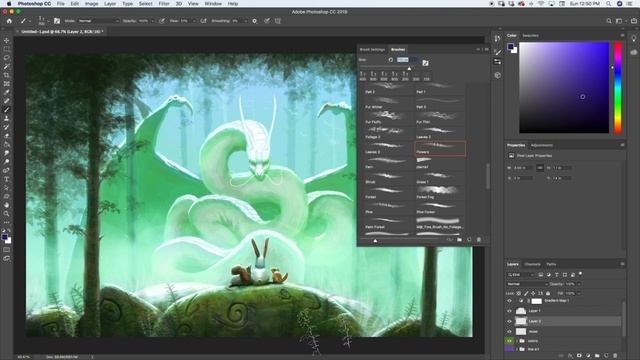This screenshot has height=360, width=640.
Task: Switch to the Channels tab
Action: pos(532,264)
